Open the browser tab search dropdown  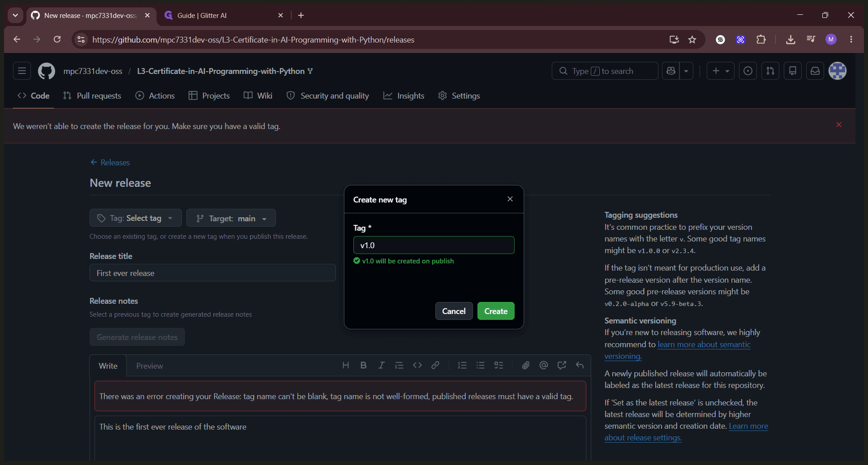click(x=15, y=15)
